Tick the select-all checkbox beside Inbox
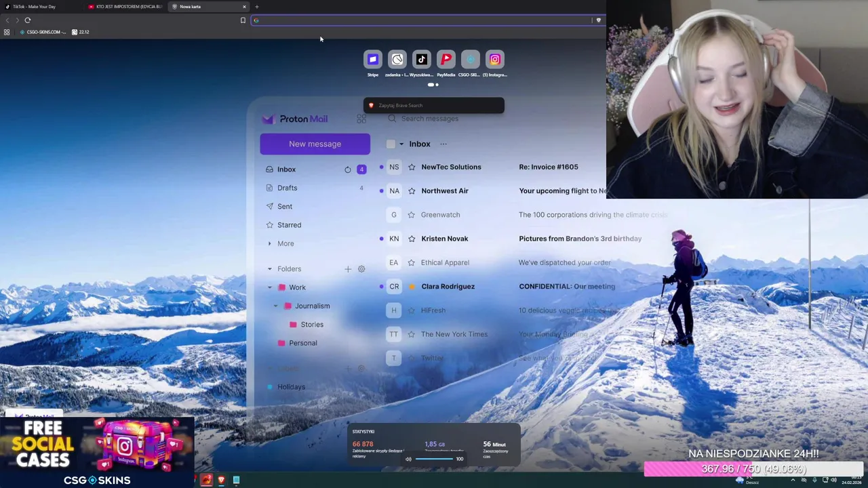Image resolution: width=868 pixels, height=488 pixels. tap(391, 144)
